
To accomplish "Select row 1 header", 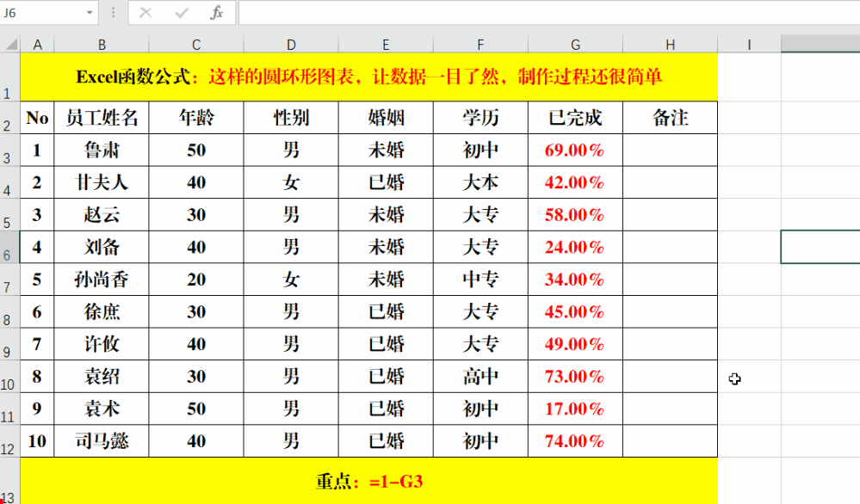I will click(9, 77).
